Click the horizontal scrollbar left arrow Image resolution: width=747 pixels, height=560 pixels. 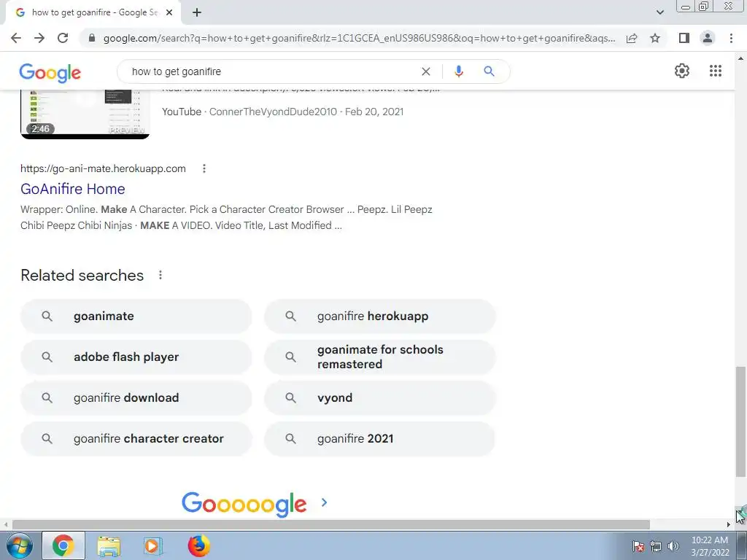5,525
